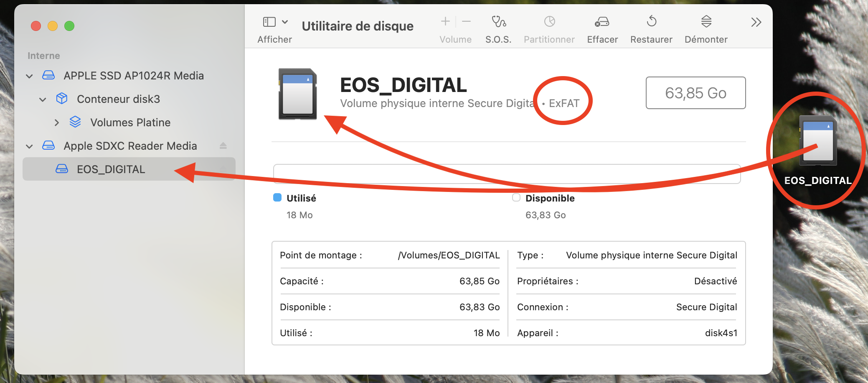Viewport: 868px width, 383px height.
Task: Click the 63,85 Go capacity box
Action: (696, 93)
